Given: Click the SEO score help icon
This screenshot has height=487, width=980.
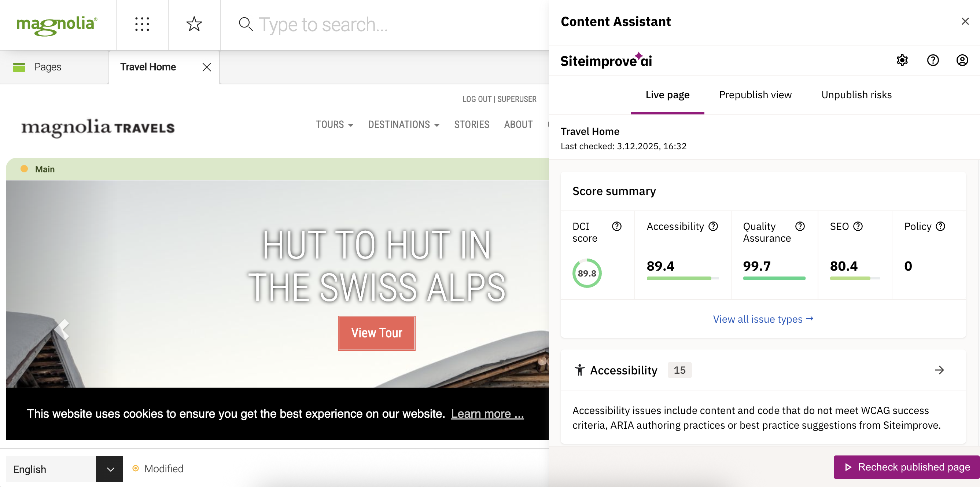Looking at the screenshot, I should coord(858,226).
